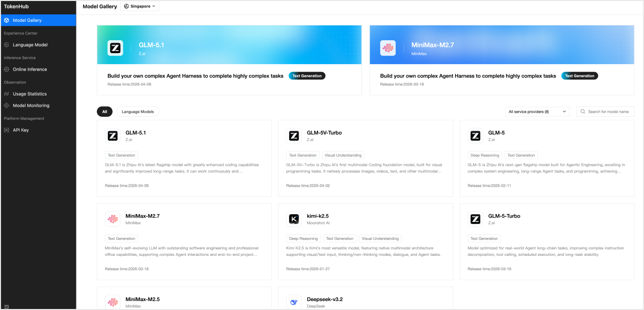Click the search magnifier icon
Viewport: 644px width, 310px height.
583,112
